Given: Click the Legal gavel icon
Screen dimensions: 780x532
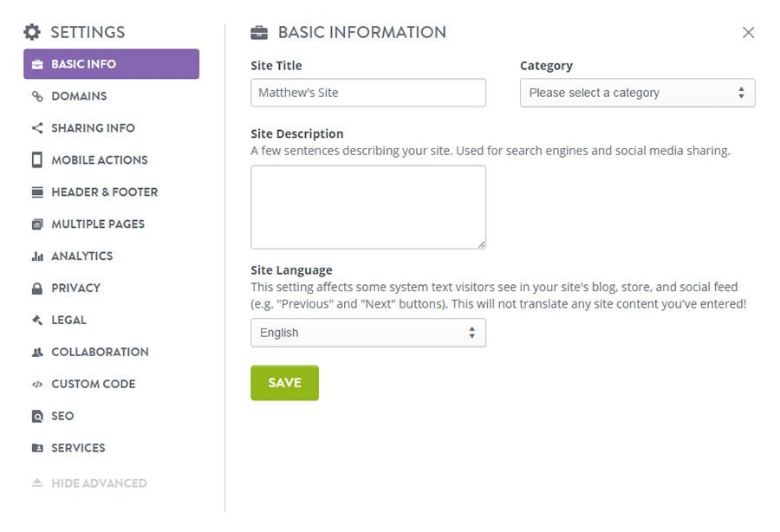Looking at the screenshot, I should click(37, 321).
